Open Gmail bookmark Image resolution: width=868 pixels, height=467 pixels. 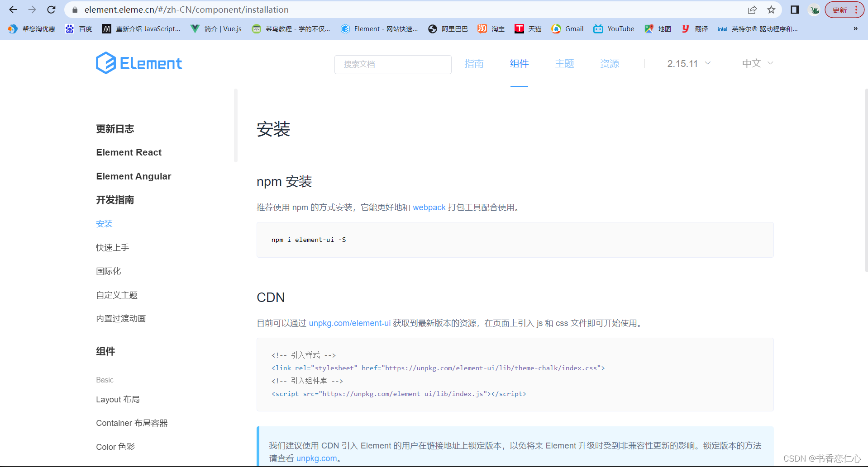point(568,29)
